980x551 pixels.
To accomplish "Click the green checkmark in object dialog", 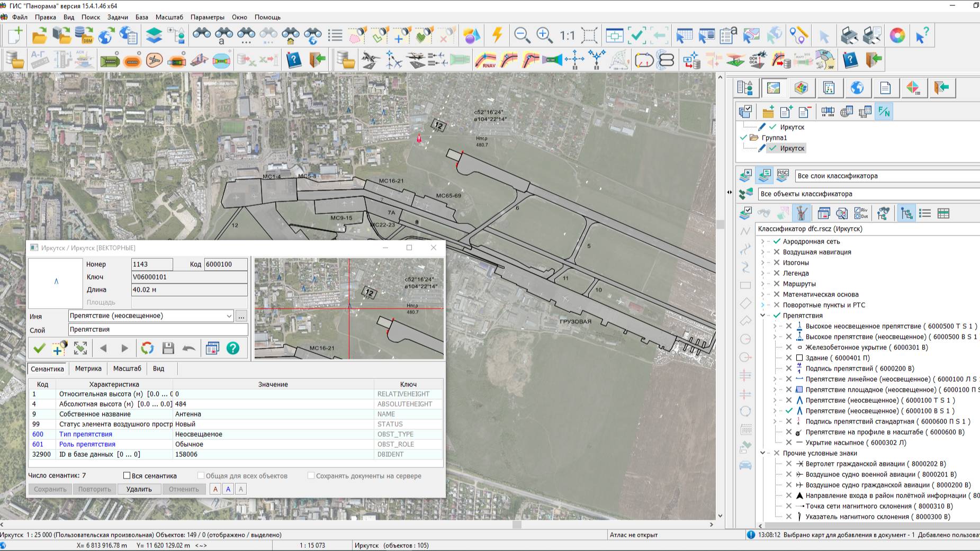I will point(39,348).
